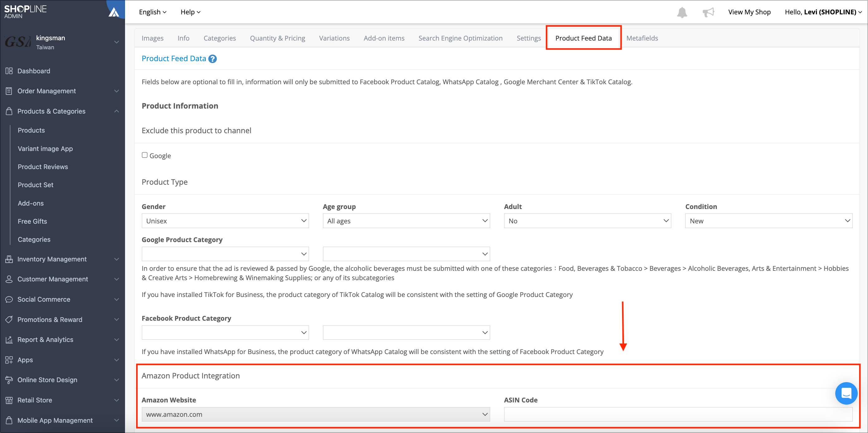The image size is (868, 433).
Task: Collapse the Products & Categories chevron
Action: (117, 111)
